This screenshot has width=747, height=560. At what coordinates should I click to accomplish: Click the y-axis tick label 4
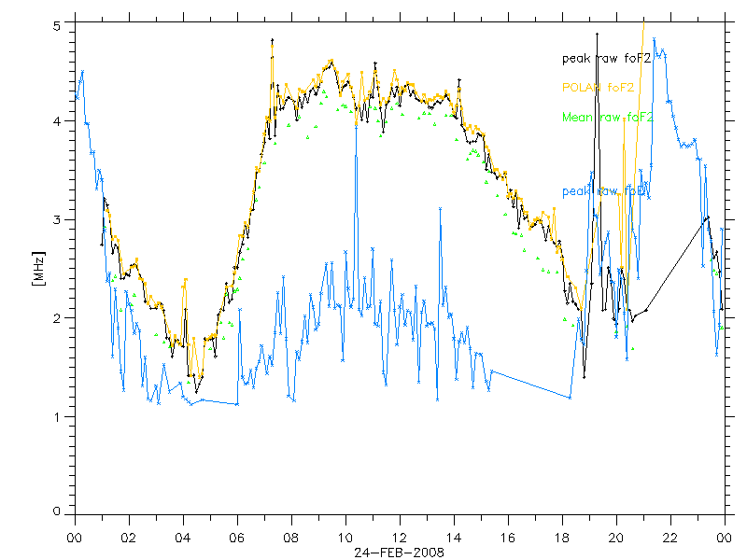[57, 121]
